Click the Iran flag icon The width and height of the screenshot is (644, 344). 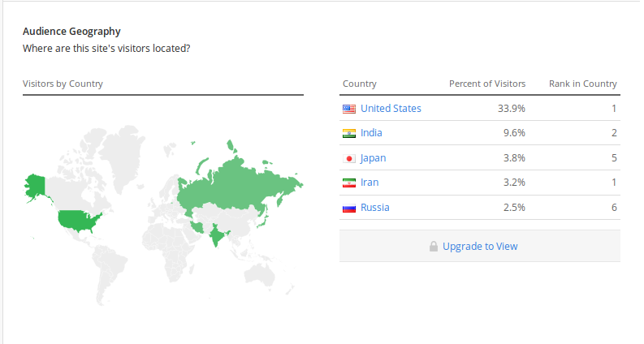349,183
